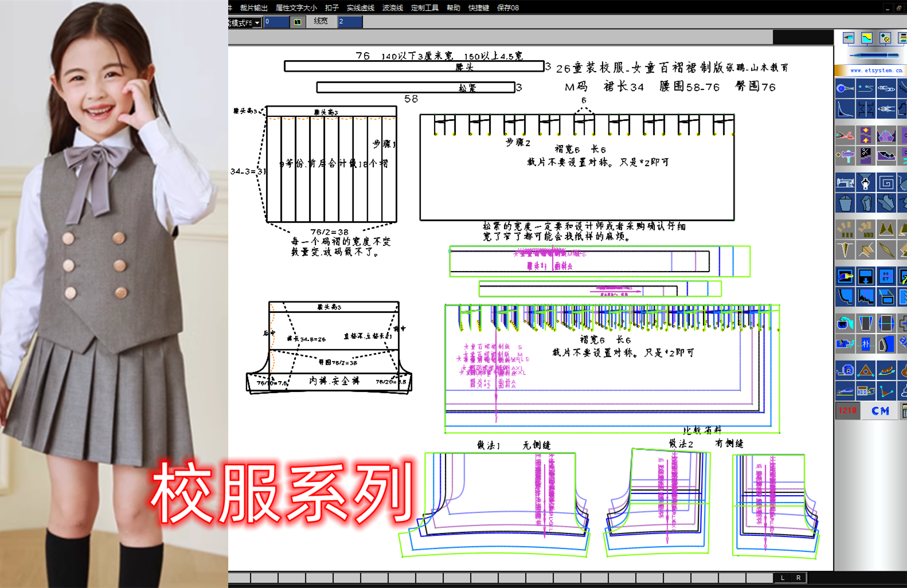Screen dimensions: 907x588
Task: Select the yellow curve on cyan icon
Action: [867, 38]
